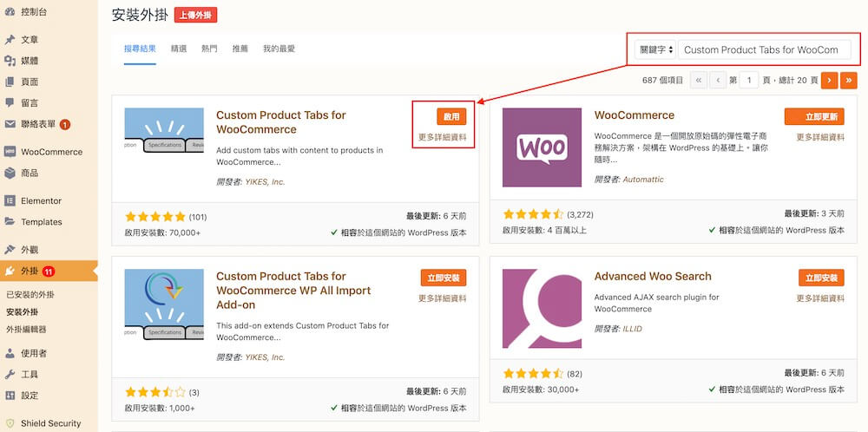Screen dimensions: 868x432
Task: Click the WooCommerce plugin thumbnail
Action: (x=542, y=147)
